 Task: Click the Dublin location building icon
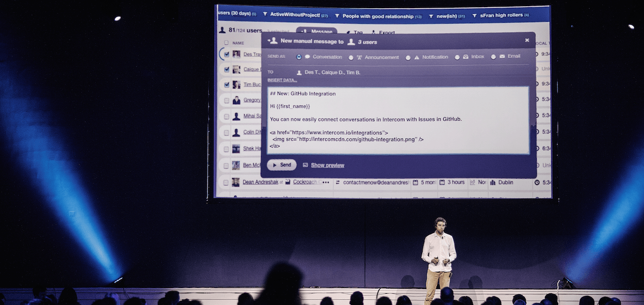point(493,182)
